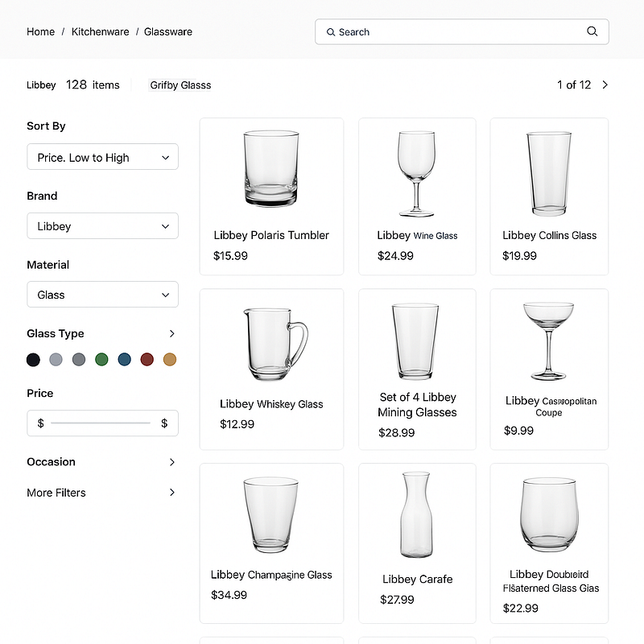Select the light gray color swatch
Screen dimensions: 644x644
[x=56, y=359]
